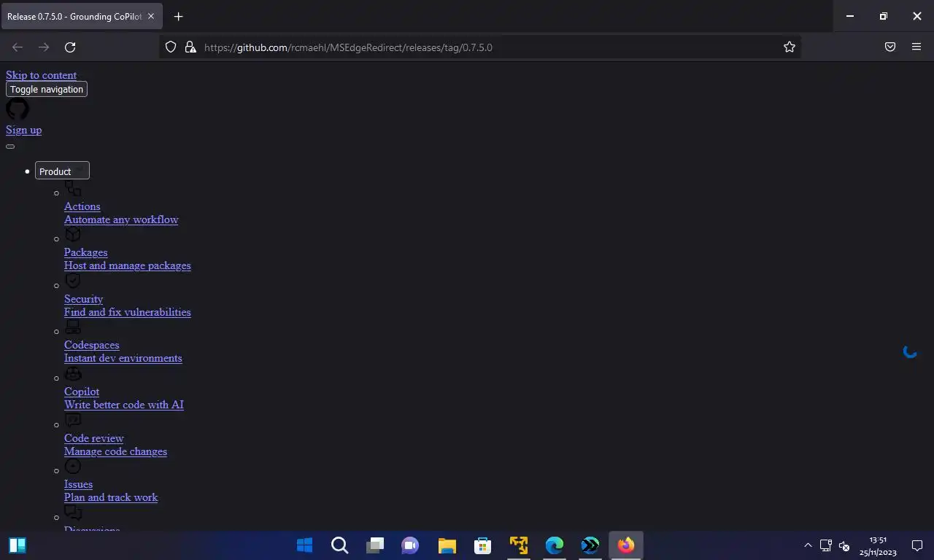Click Instant dev environments link
This screenshot has width=934, height=560.
[123, 358]
